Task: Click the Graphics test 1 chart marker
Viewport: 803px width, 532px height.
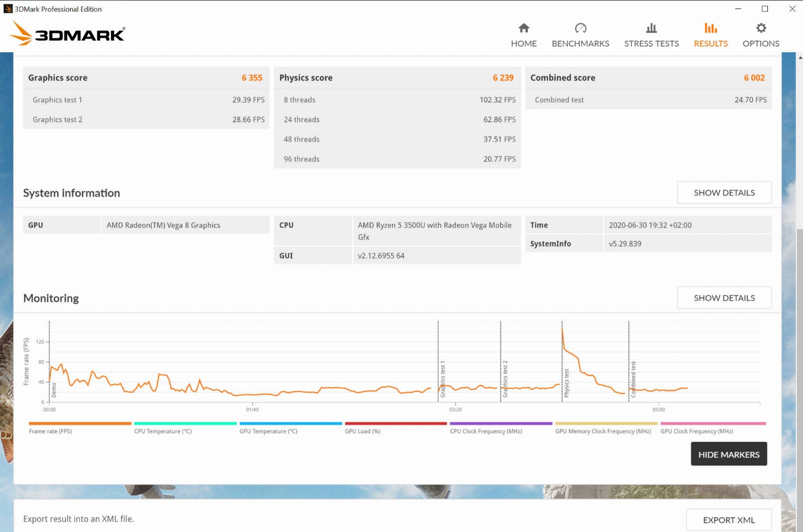Action: pyautogui.click(x=442, y=379)
